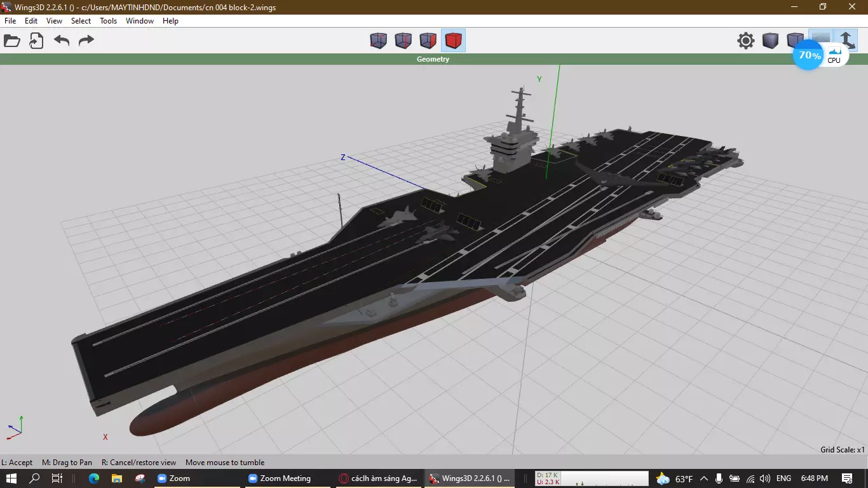Switch to Body selection mode red cube
The width and height of the screenshot is (868, 488).
click(x=453, y=41)
